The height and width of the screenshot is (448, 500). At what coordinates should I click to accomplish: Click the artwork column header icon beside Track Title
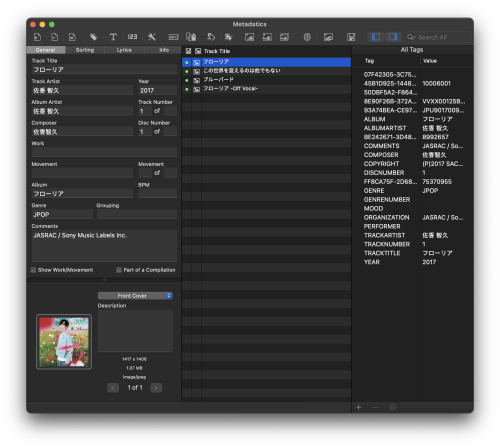click(198, 51)
